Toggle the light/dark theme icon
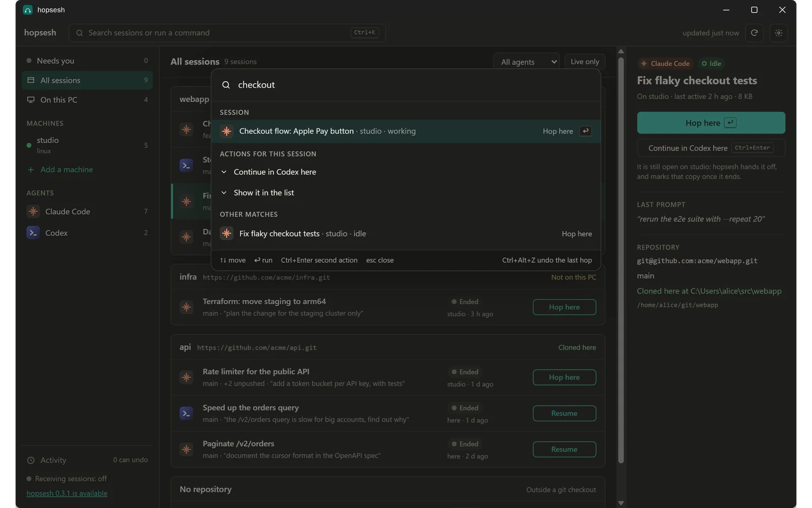812x508 pixels. click(779, 33)
